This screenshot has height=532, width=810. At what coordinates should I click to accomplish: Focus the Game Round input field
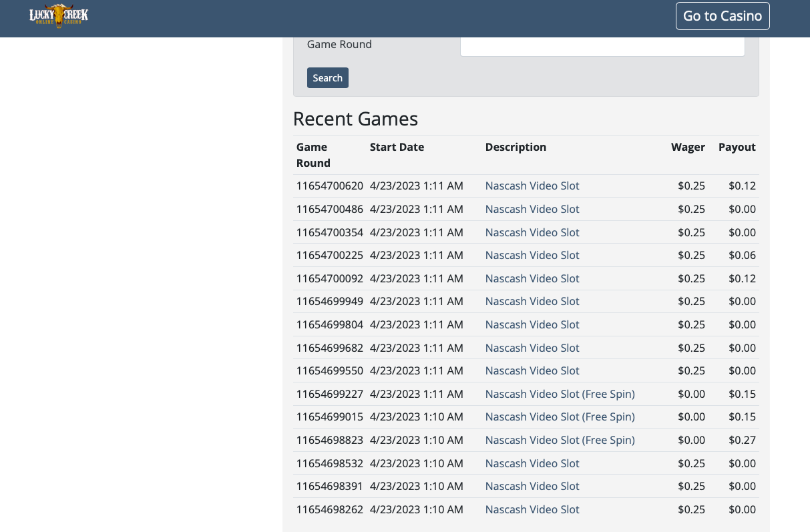click(602, 45)
